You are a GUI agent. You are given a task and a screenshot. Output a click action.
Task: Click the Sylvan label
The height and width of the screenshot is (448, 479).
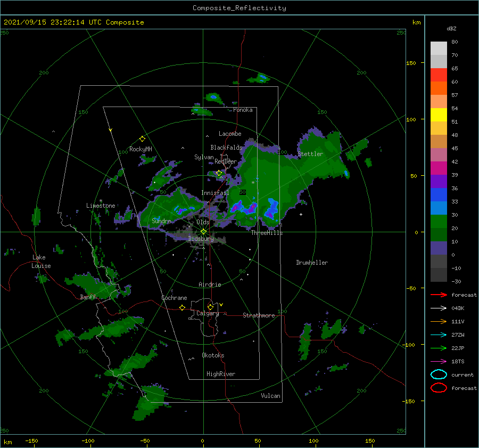click(204, 157)
